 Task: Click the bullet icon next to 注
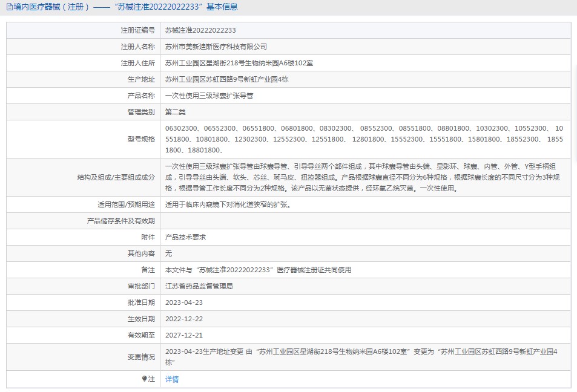point(144,379)
